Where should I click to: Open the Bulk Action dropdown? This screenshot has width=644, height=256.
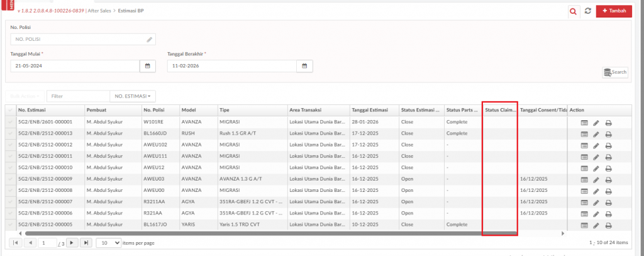coord(25,96)
